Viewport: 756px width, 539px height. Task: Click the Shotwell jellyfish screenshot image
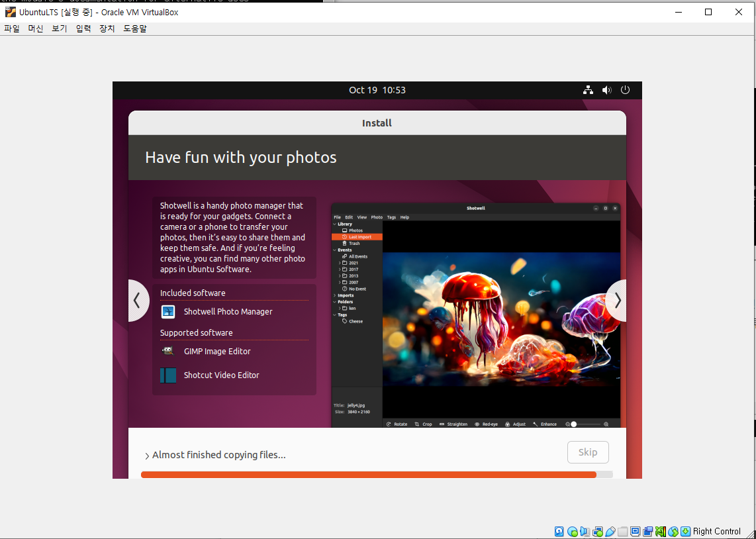coord(501,318)
